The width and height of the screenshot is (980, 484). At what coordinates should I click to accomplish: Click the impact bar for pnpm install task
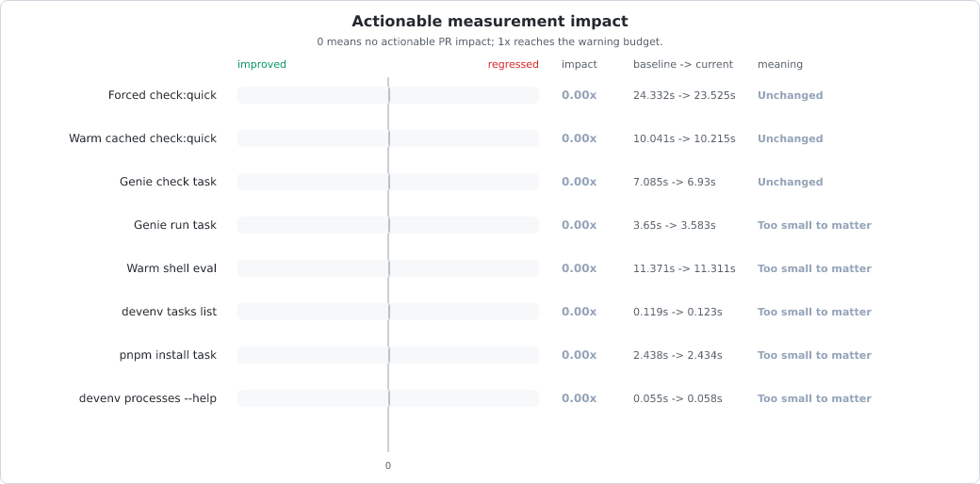388,355
